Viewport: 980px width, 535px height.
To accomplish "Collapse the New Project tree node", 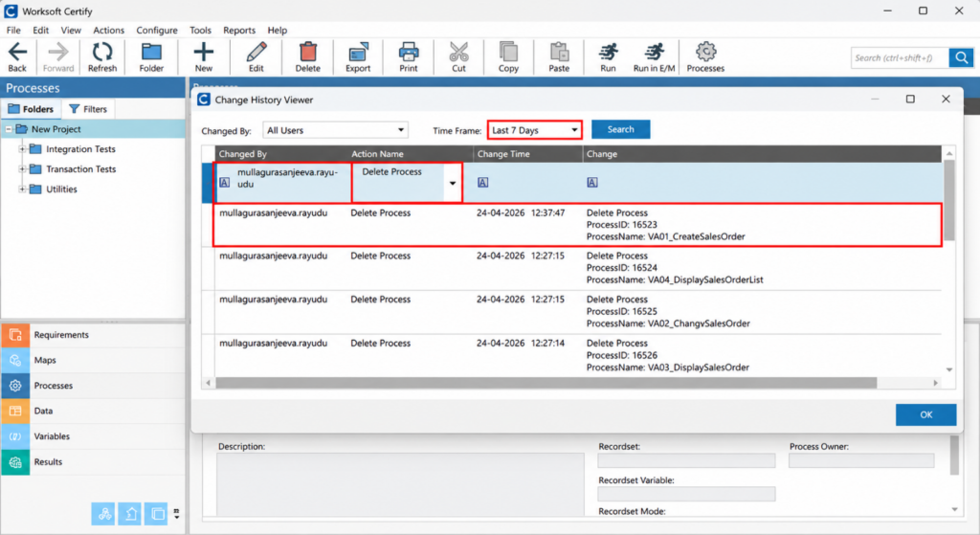I will click(x=9, y=129).
